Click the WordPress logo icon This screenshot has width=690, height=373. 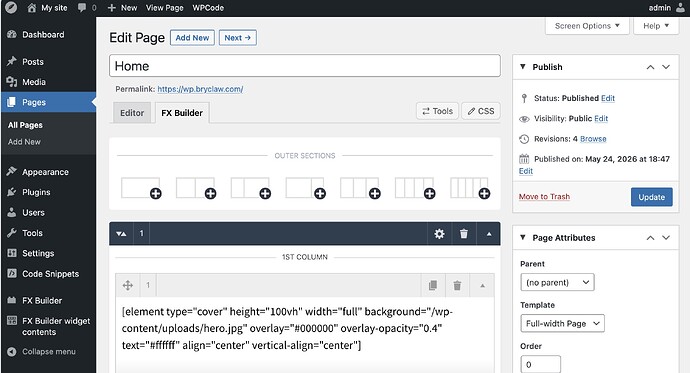tap(11, 7)
